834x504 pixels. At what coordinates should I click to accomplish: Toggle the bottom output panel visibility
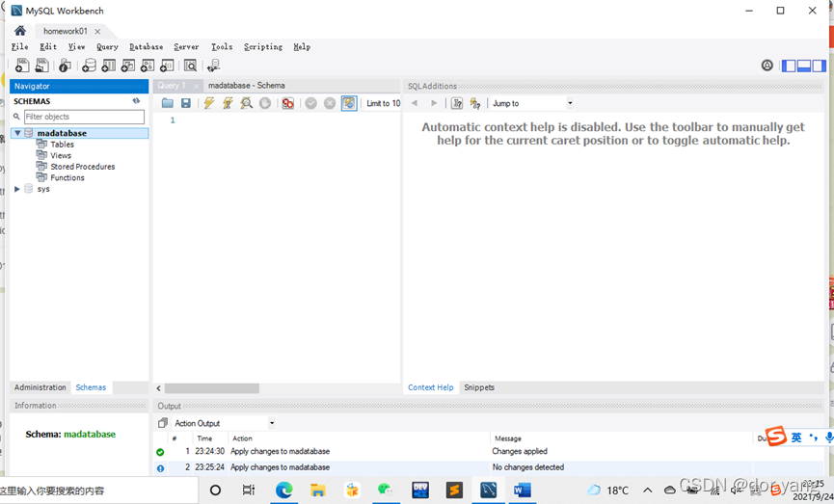coord(804,66)
